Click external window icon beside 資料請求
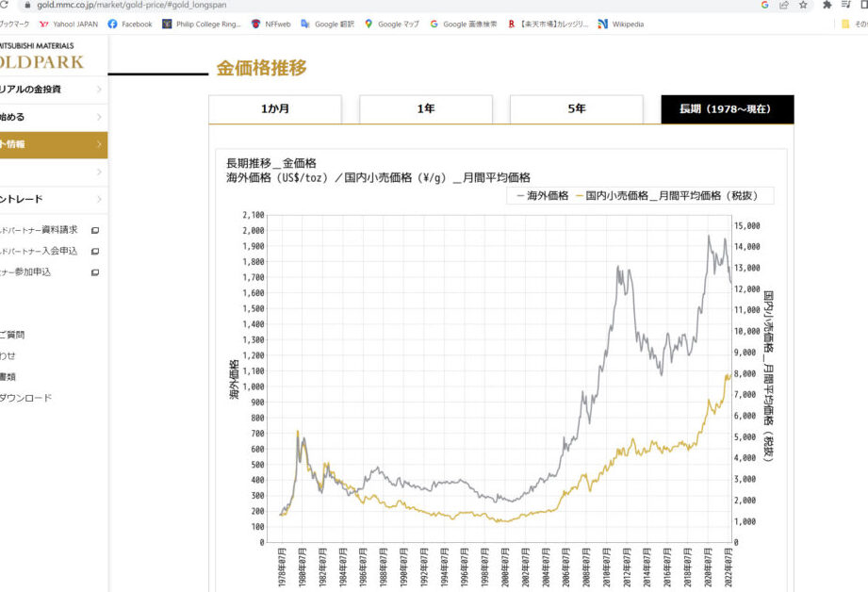This screenshot has width=868, height=592. pyautogui.click(x=95, y=230)
